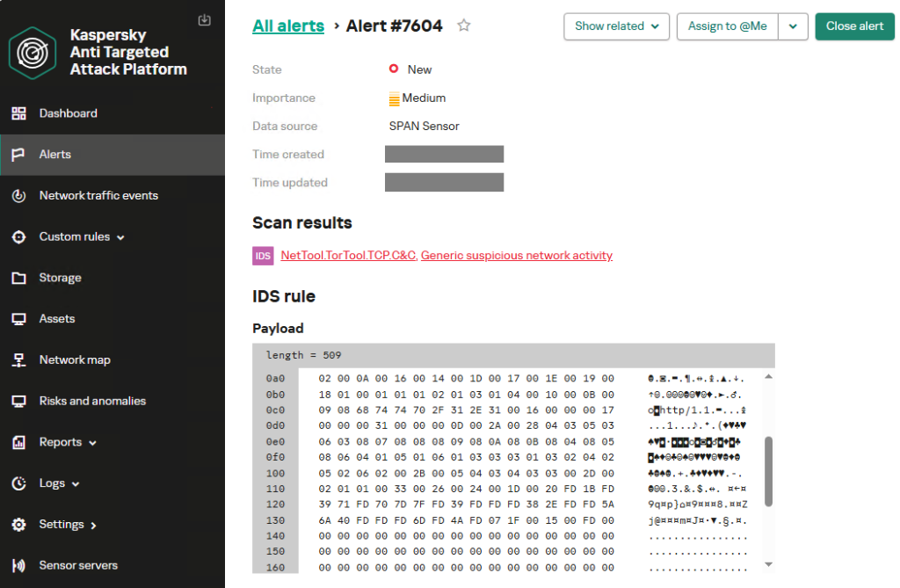Click the Alert #7604 title
This screenshot has width=900, height=588.
click(395, 25)
